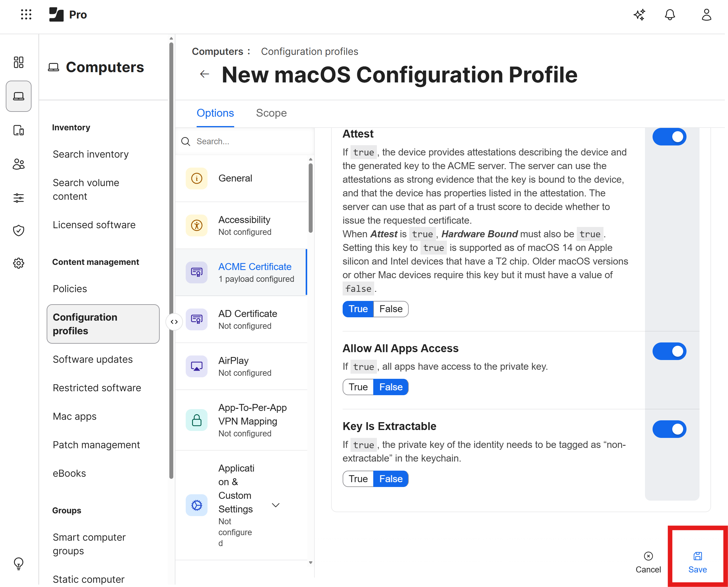The image size is (728, 587).
Task: Open the sliders icon in the rail
Action: click(x=18, y=198)
